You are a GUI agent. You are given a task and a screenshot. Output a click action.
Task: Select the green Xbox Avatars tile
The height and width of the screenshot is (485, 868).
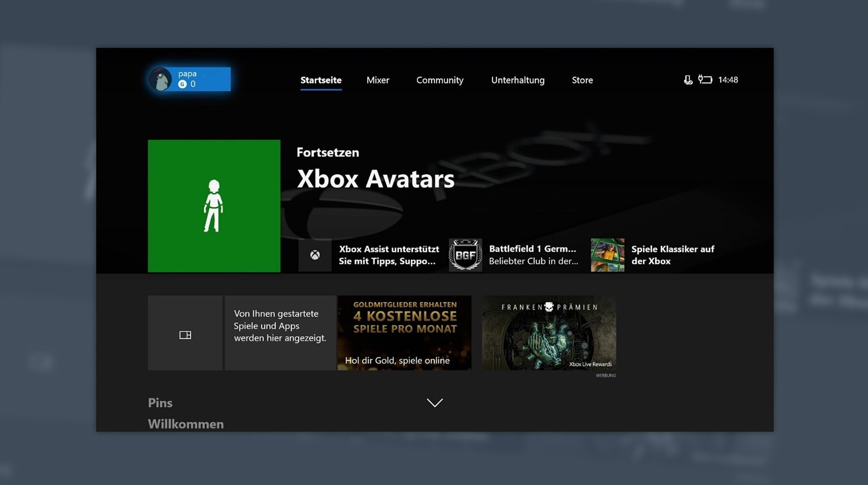point(214,206)
